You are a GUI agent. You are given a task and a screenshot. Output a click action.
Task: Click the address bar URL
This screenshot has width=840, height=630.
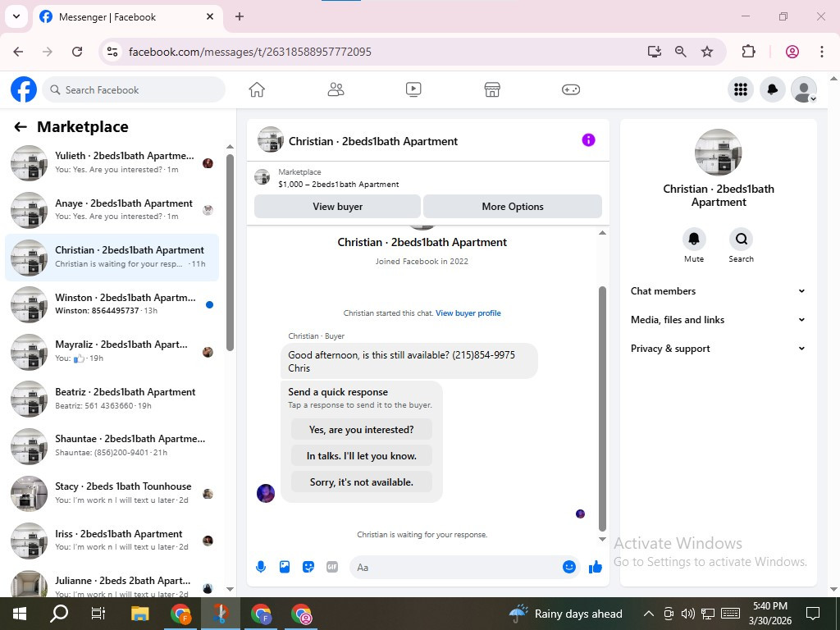250,52
